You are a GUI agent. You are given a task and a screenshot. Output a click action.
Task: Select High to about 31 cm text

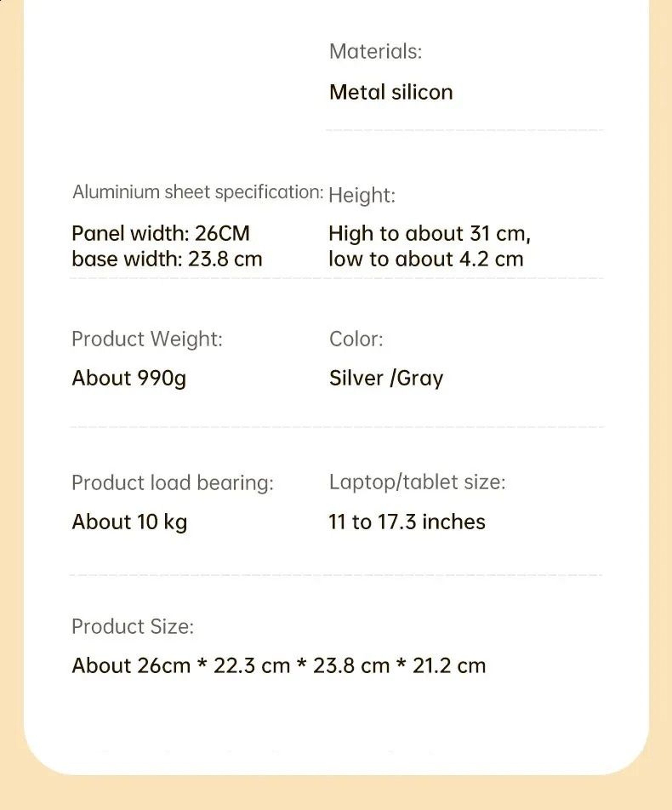[430, 234]
